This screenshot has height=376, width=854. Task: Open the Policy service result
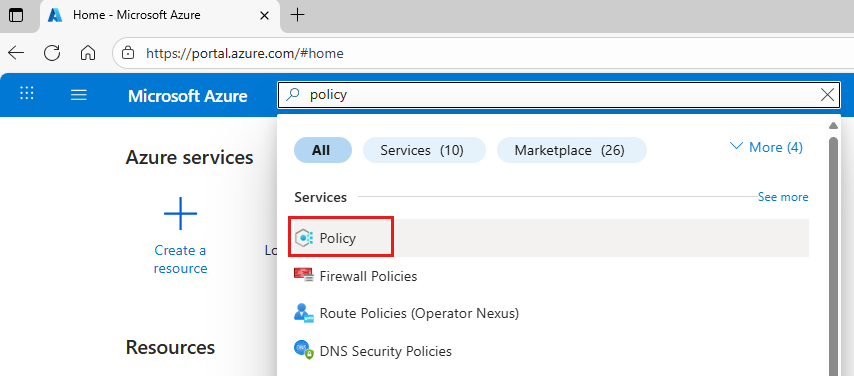click(551, 238)
